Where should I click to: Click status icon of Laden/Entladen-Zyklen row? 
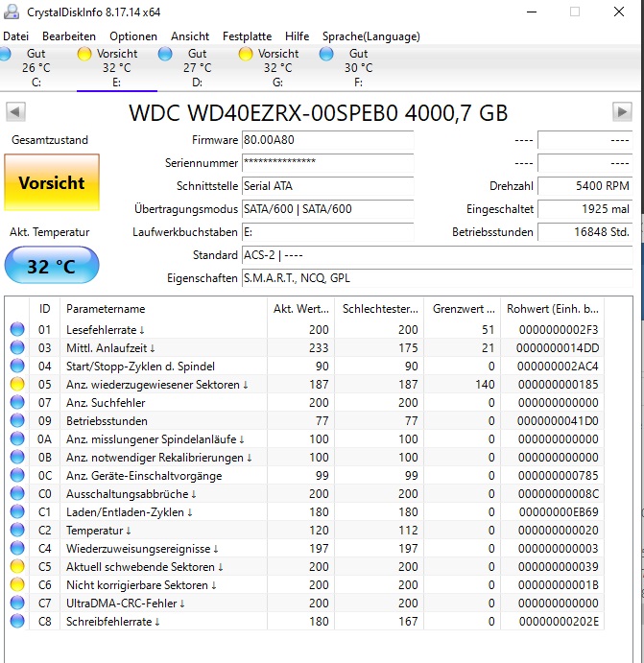click(x=17, y=511)
